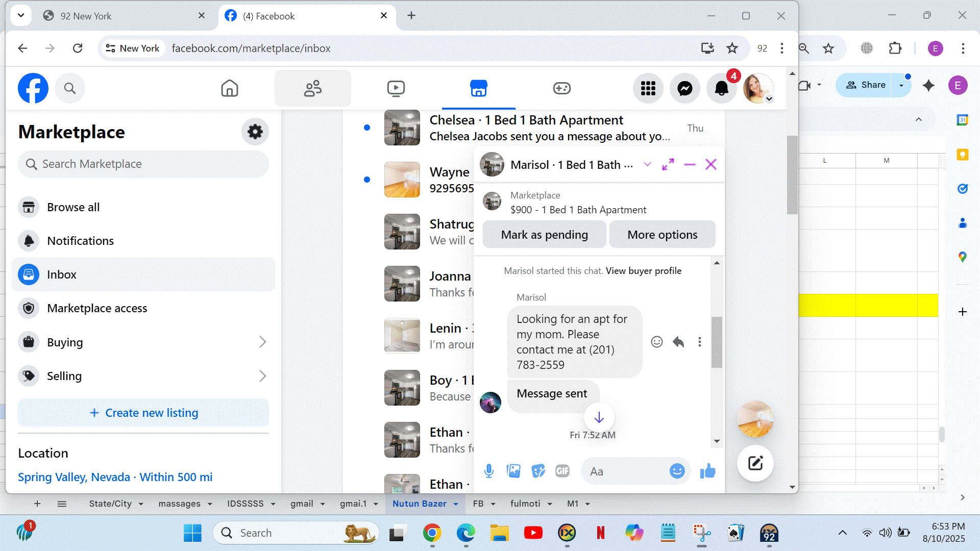
Task: Open Nutun Bazer sheet tab dropdown
Action: tap(456, 504)
